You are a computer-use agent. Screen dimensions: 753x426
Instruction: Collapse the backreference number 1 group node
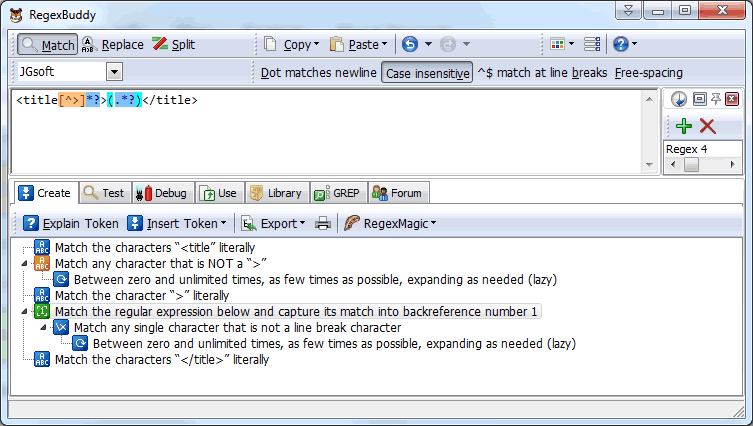[24, 312]
